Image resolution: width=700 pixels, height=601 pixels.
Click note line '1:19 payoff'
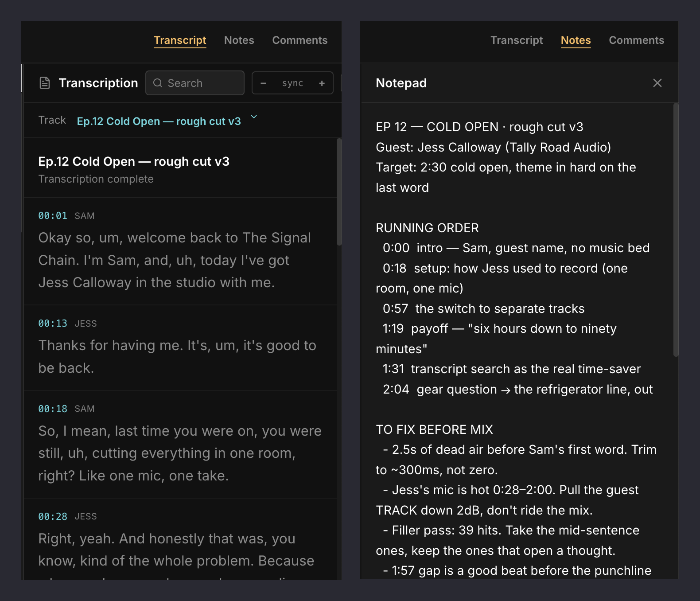click(x=496, y=339)
